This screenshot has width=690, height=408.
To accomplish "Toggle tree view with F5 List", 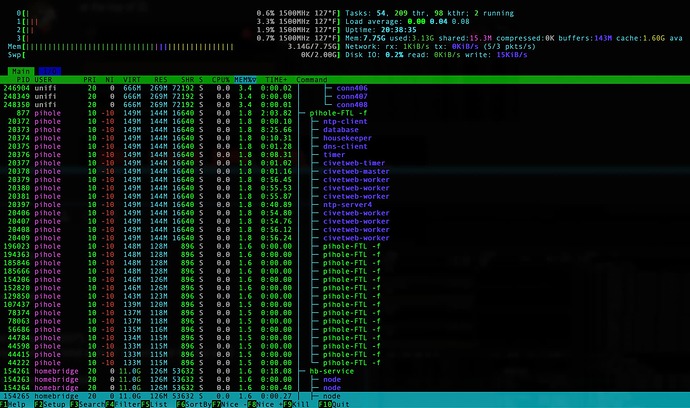I will [x=154, y=404].
